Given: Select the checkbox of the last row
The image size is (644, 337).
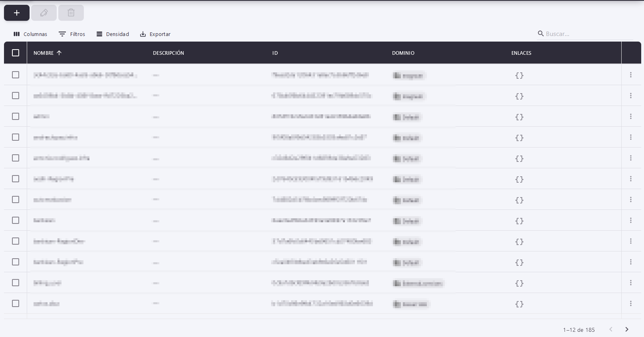Looking at the screenshot, I should 16,303.
